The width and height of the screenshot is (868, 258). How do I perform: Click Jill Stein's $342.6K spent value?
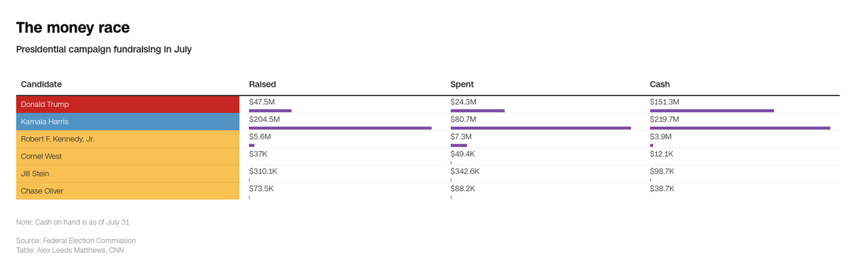click(x=465, y=171)
